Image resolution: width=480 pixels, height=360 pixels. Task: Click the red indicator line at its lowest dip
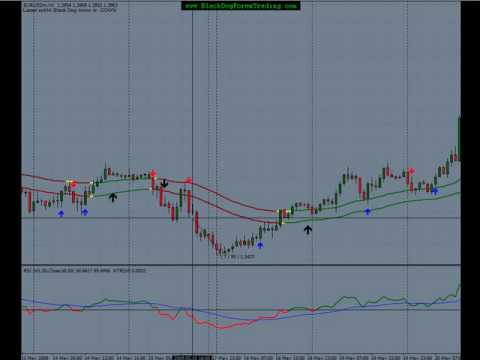222,327
